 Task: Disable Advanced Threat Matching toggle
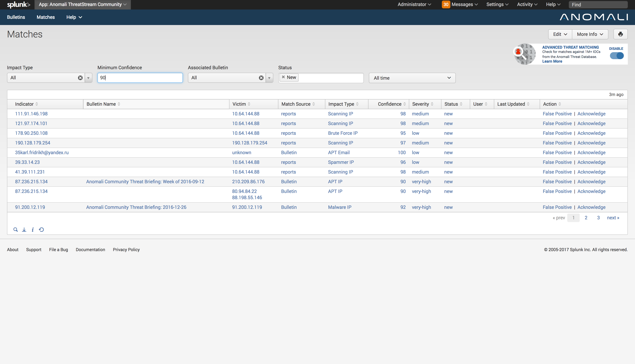pyautogui.click(x=617, y=55)
